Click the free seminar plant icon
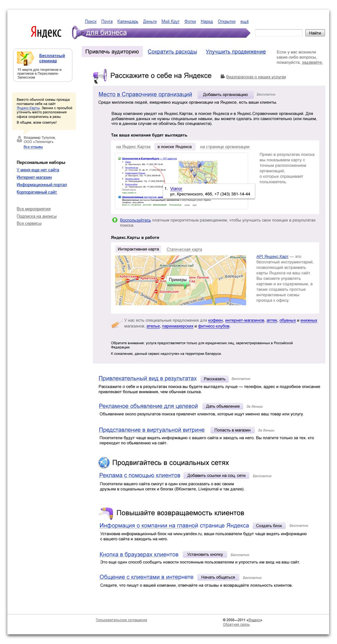 pos(26,58)
